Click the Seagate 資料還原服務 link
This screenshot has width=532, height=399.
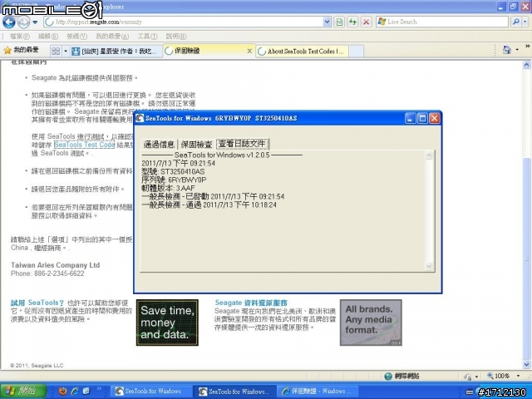pos(251,303)
